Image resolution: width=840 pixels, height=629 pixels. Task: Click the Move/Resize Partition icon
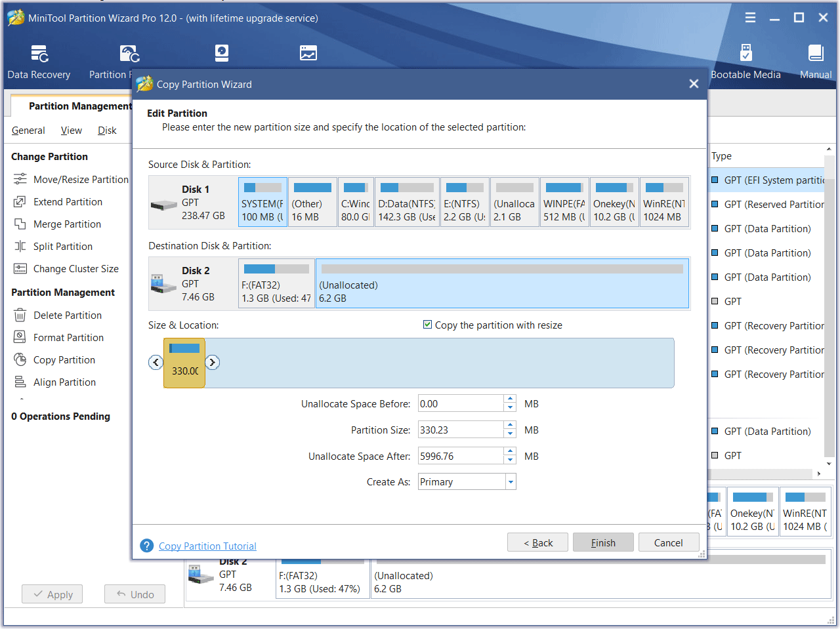tap(20, 179)
